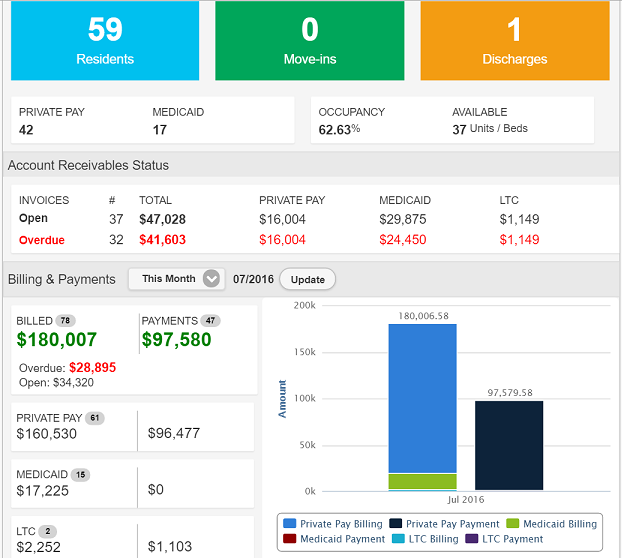Screen dimensions: 622x558
Task: Open the green Move-ins tile
Action: pos(310,41)
